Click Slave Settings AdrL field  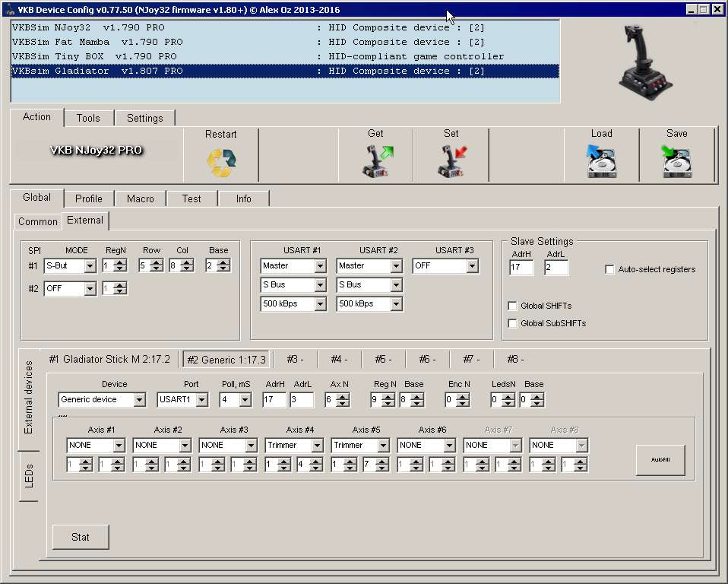(556, 267)
